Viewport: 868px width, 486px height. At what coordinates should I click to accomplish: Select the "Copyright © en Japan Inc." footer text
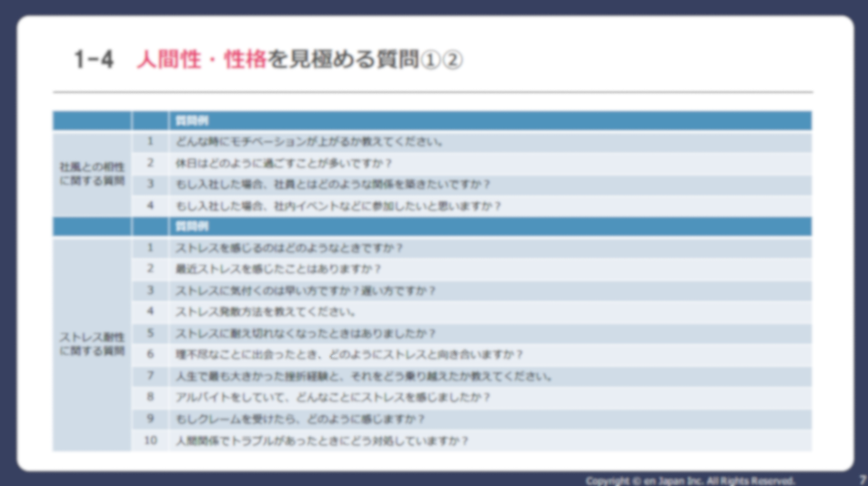click(690, 481)
